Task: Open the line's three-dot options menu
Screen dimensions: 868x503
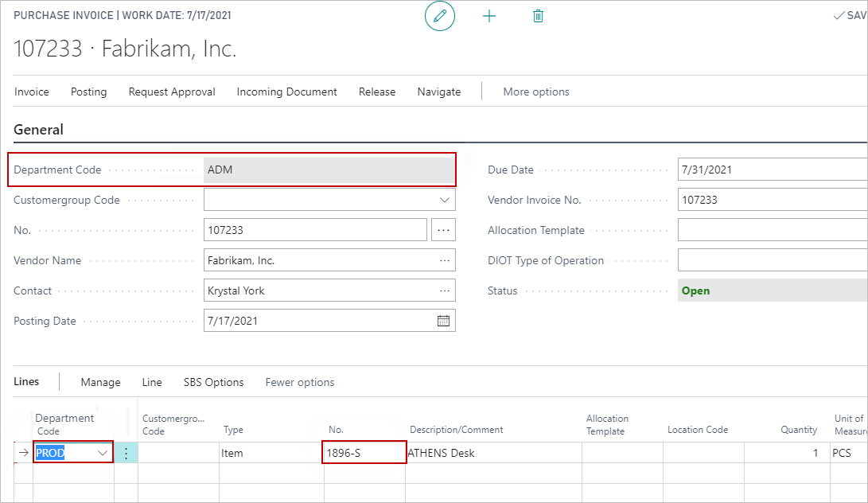Action: coord(126,453)
